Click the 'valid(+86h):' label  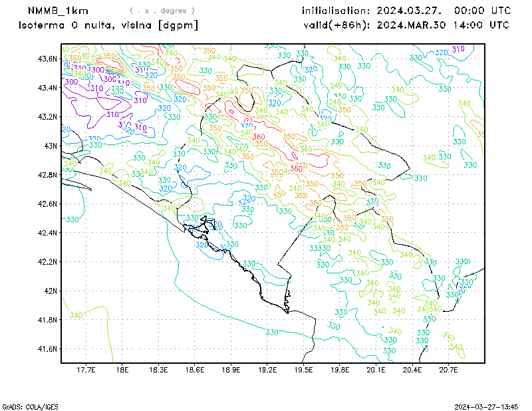336,25
